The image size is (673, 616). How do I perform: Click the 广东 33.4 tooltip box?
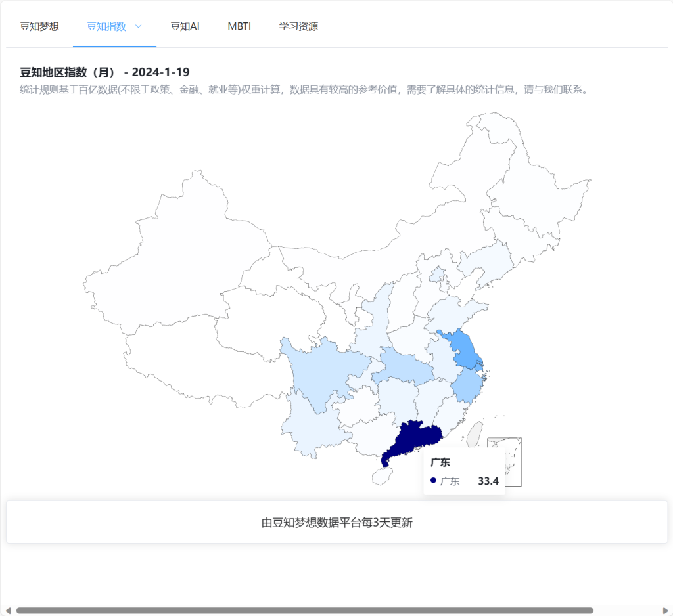coord(464,472)
